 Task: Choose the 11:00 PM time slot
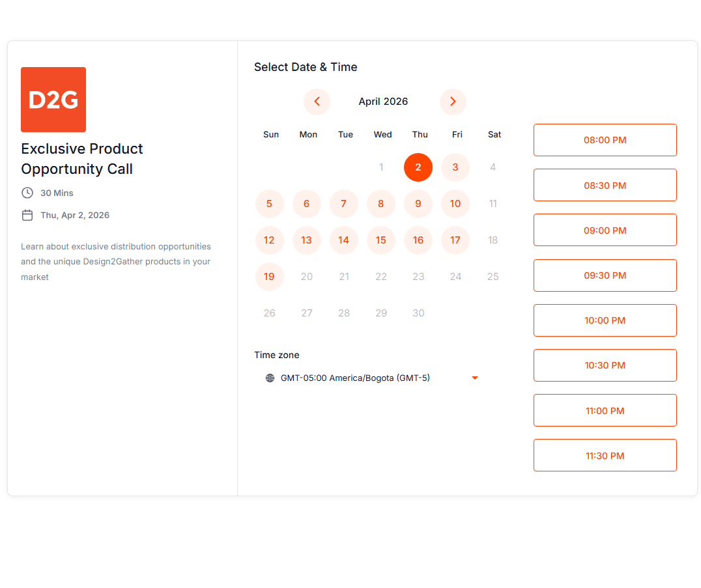[x=605, y=411]
